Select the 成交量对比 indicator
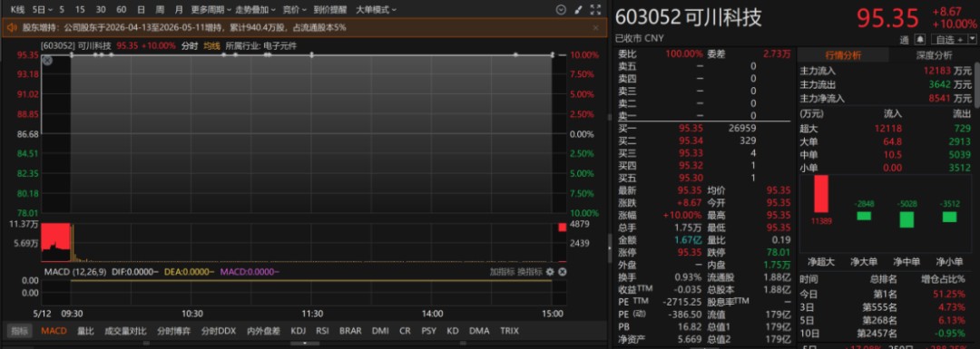Viewport: 980px width, 349px height. pos(125,331)
